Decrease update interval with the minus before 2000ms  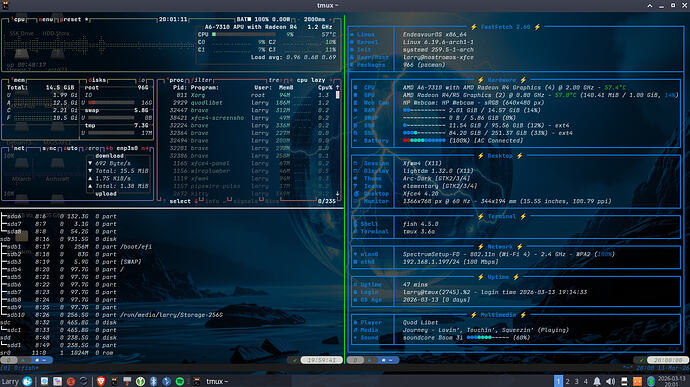click(x=299, y=19)
